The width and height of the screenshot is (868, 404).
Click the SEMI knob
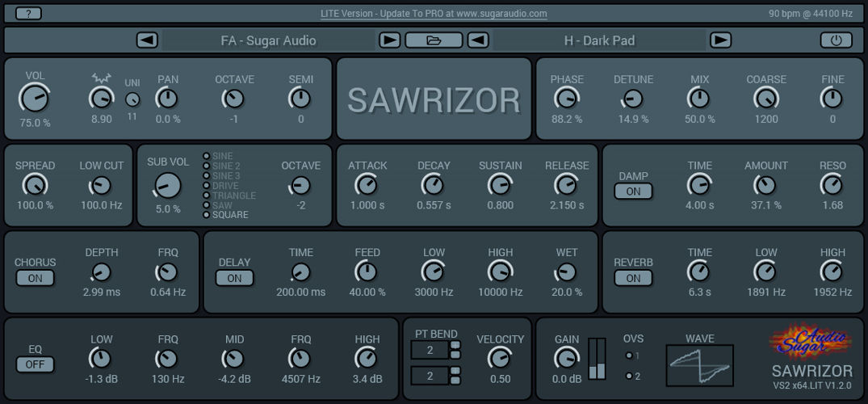click(300, 99)
